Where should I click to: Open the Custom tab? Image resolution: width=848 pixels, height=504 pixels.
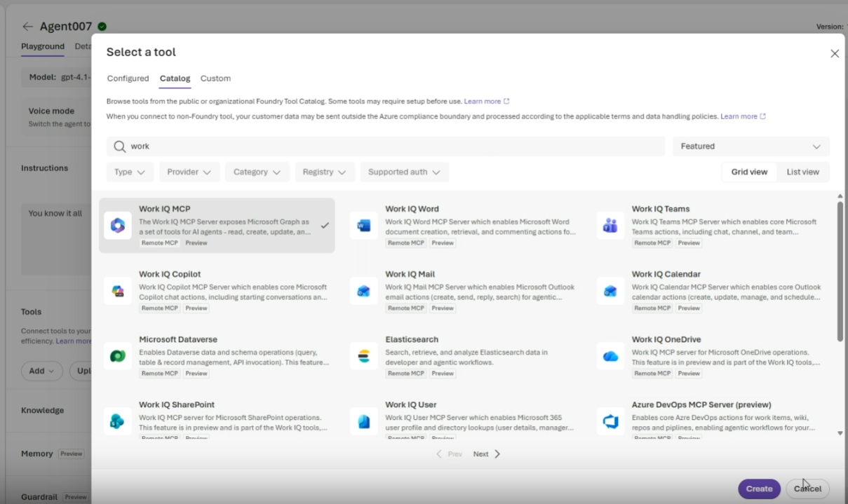215,79
